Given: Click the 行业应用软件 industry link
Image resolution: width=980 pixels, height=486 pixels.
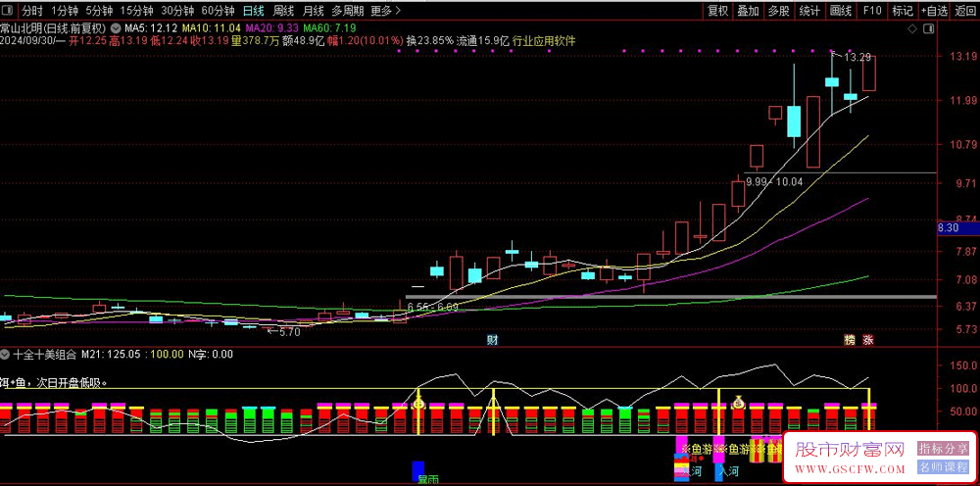Looking at the screenshot, I should (x=544, y=41).
